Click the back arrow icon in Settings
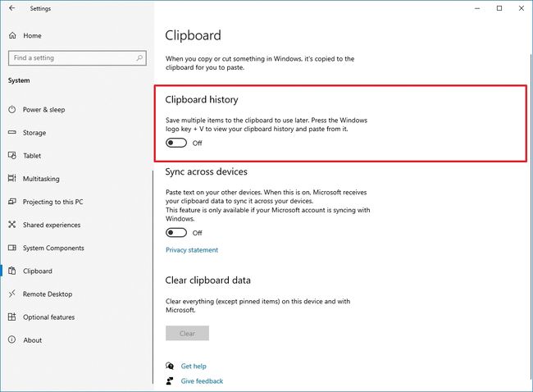Image resolution: width=533 pixels, height=392 pixels. [11, 9]
